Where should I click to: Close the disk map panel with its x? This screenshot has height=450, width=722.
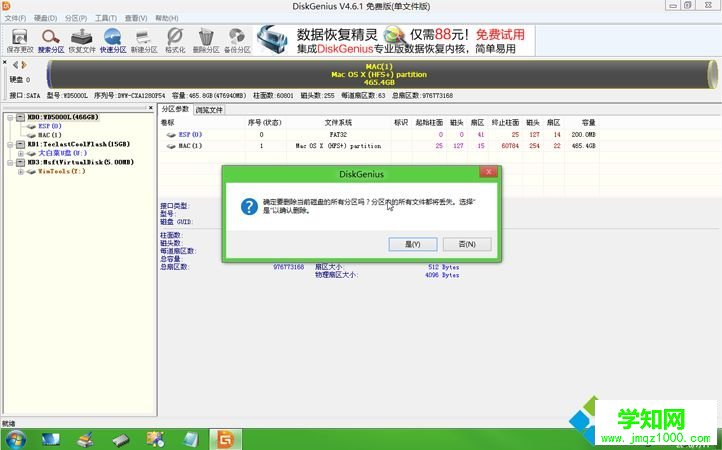tap(5, 62)
